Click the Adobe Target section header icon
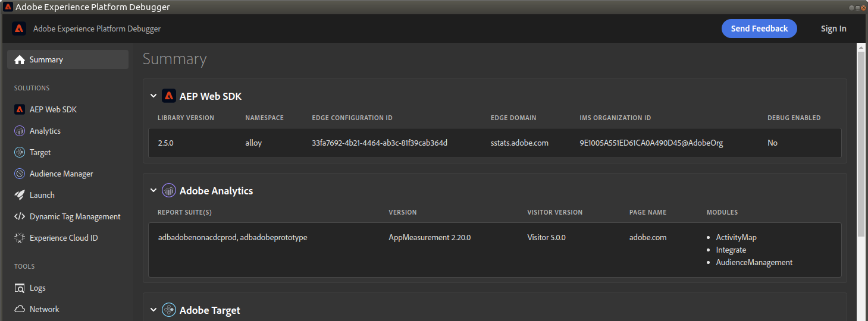 click(x=169, y=310)
